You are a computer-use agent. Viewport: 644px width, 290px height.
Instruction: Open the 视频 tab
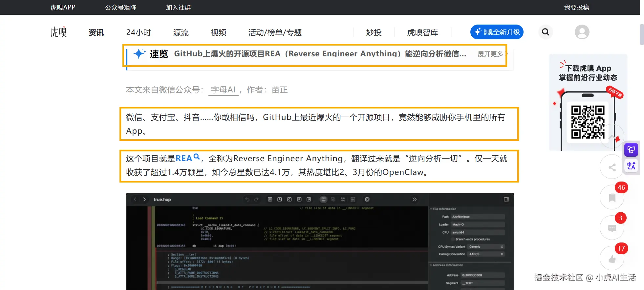tap(218, 32)
